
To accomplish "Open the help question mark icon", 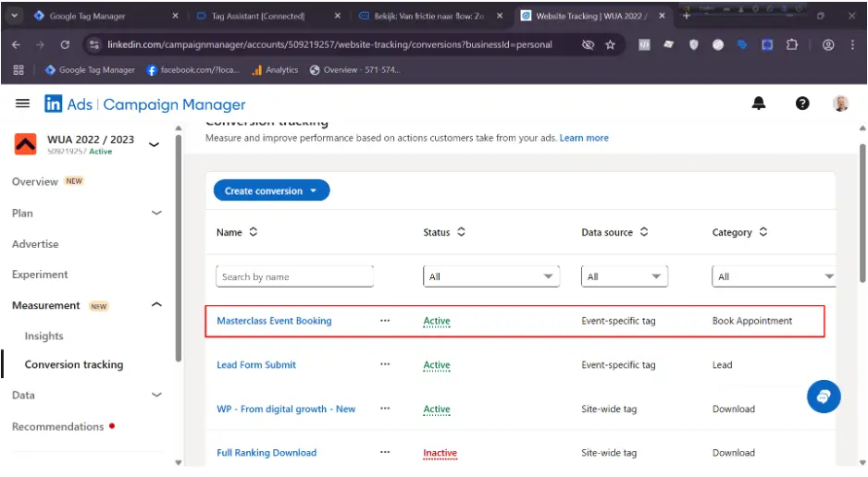I will [x=802, y=104].
